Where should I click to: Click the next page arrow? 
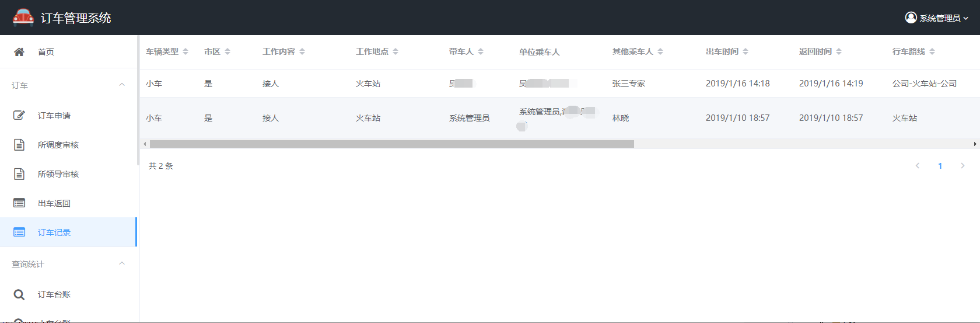click(x=963, y=166)
